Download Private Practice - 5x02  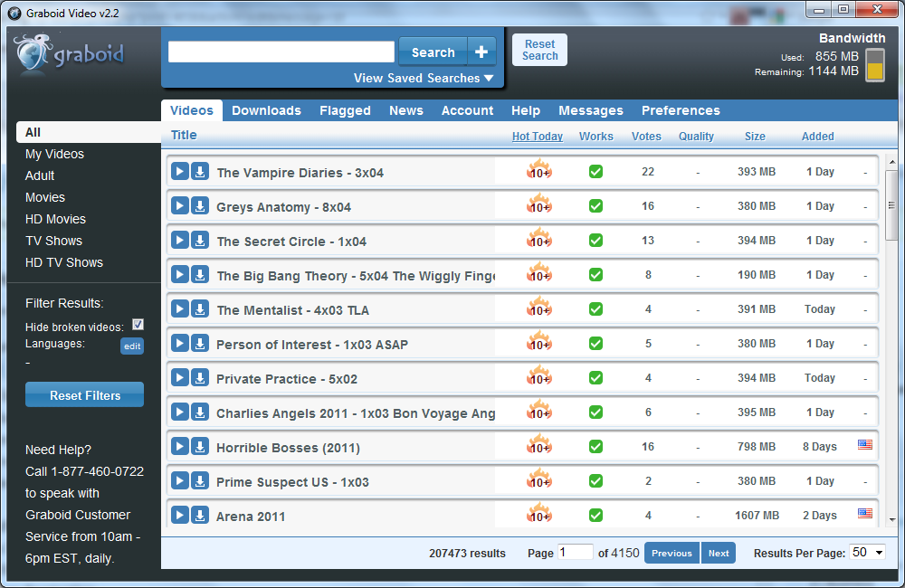tap(200, 378)
